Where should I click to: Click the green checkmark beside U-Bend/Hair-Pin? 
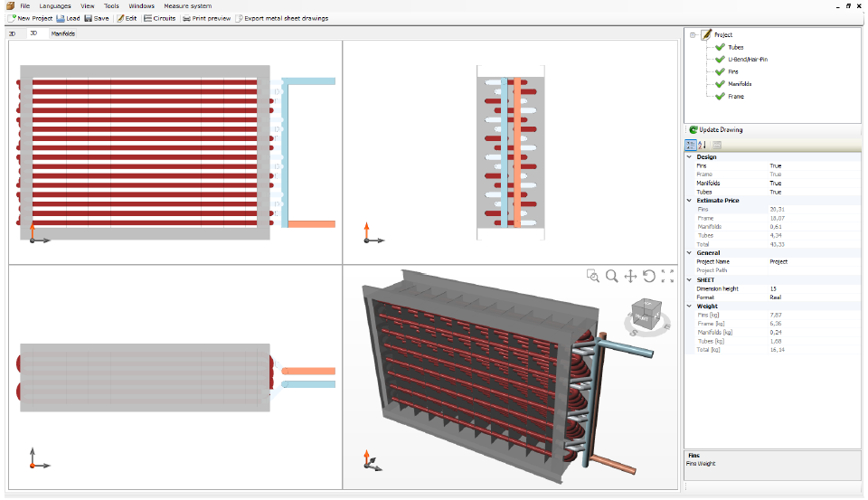pyautogui.click(x=720, y=60)
